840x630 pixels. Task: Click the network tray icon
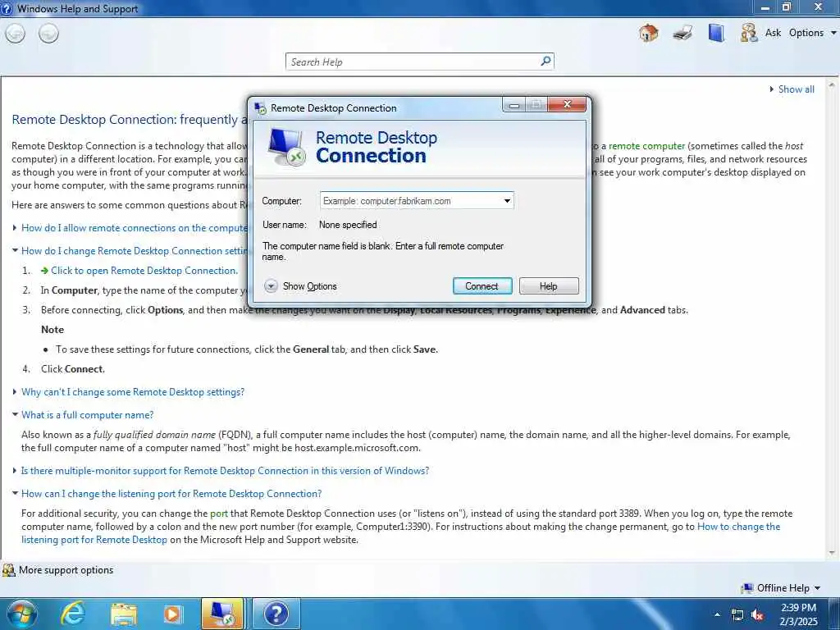[737, 615]
